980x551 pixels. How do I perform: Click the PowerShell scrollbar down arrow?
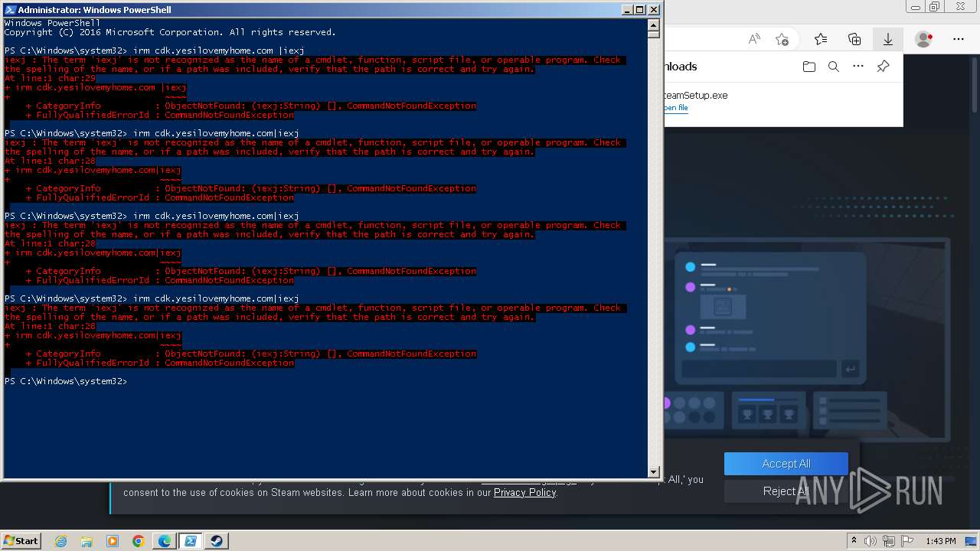654,472
